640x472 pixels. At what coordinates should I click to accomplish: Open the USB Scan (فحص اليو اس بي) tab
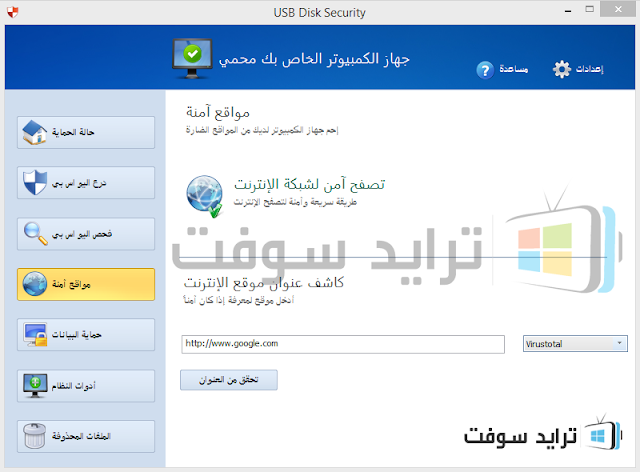tap(86, 234)
